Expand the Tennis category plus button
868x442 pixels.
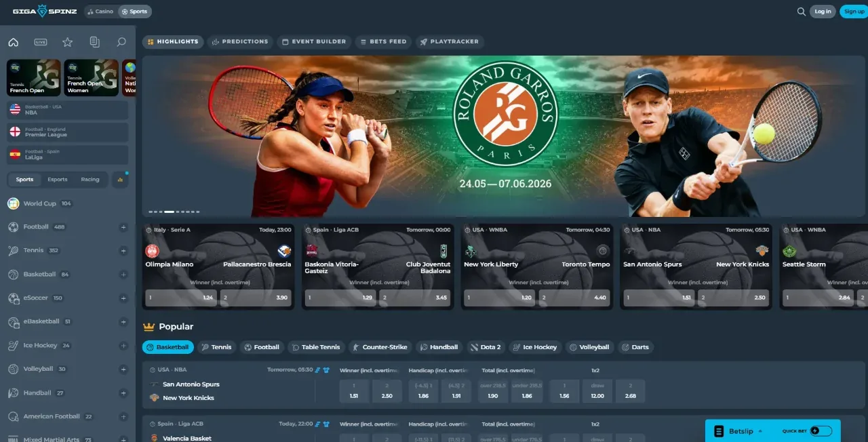click(x=123, y=251)
